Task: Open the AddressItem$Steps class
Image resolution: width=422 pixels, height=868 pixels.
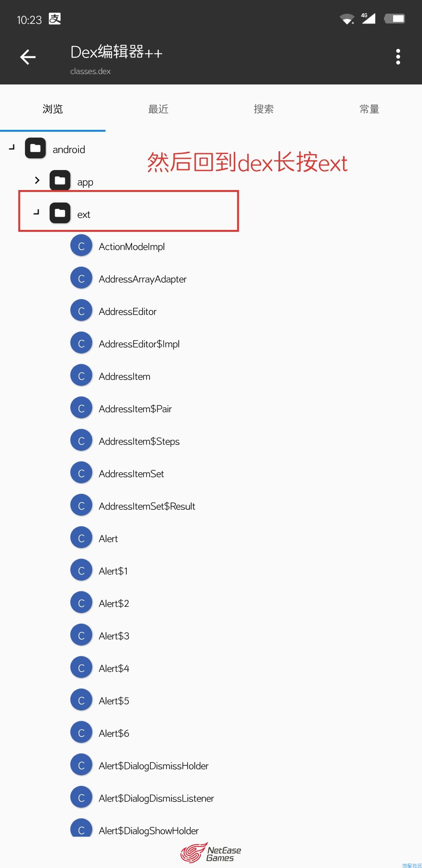Action: [x=139, y=441]
